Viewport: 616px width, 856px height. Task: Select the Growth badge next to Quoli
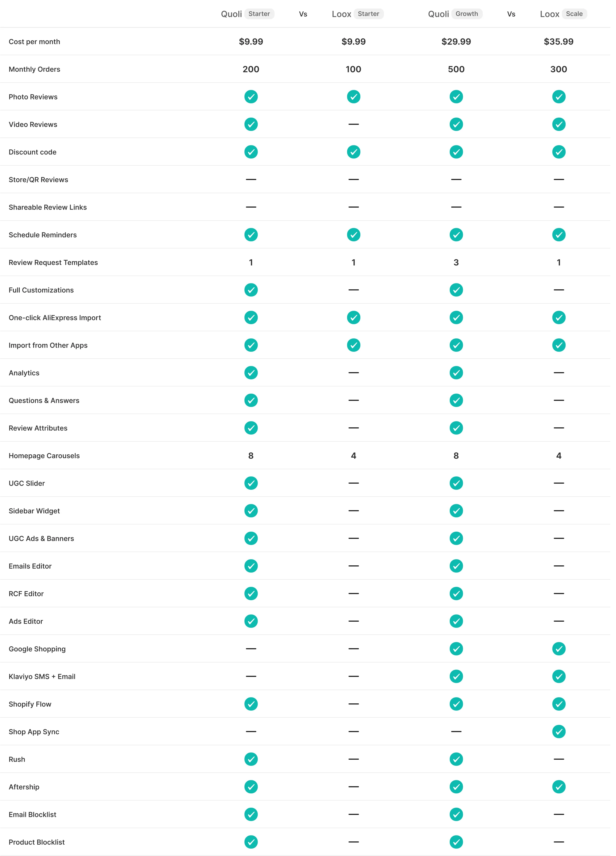467,14
